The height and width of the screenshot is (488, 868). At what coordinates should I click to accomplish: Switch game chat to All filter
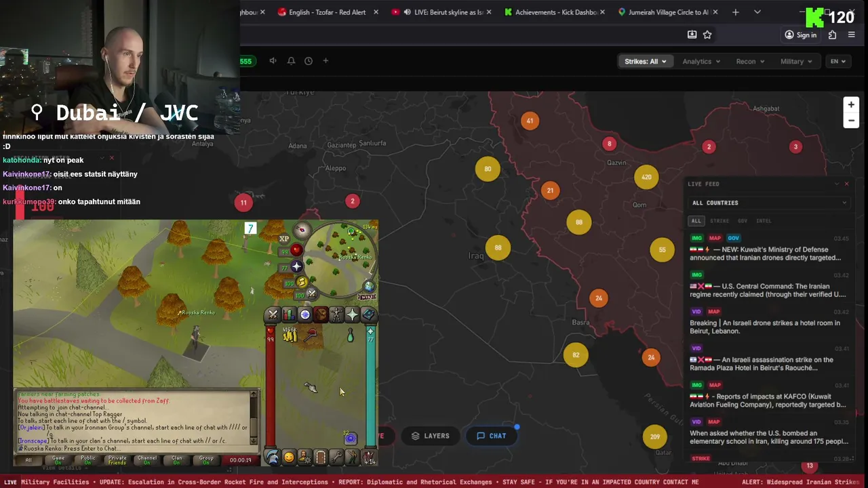tap(28, 460)
